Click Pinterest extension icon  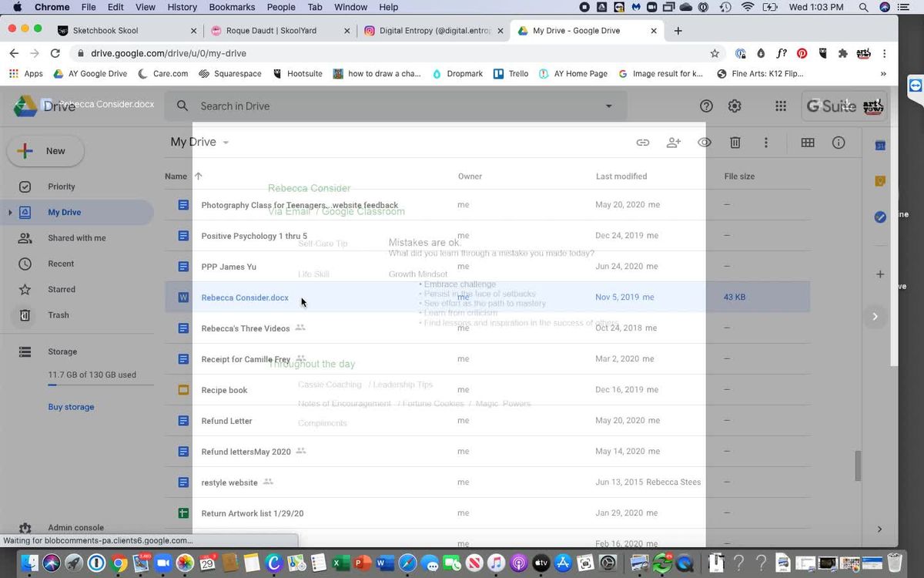(802, 53)
